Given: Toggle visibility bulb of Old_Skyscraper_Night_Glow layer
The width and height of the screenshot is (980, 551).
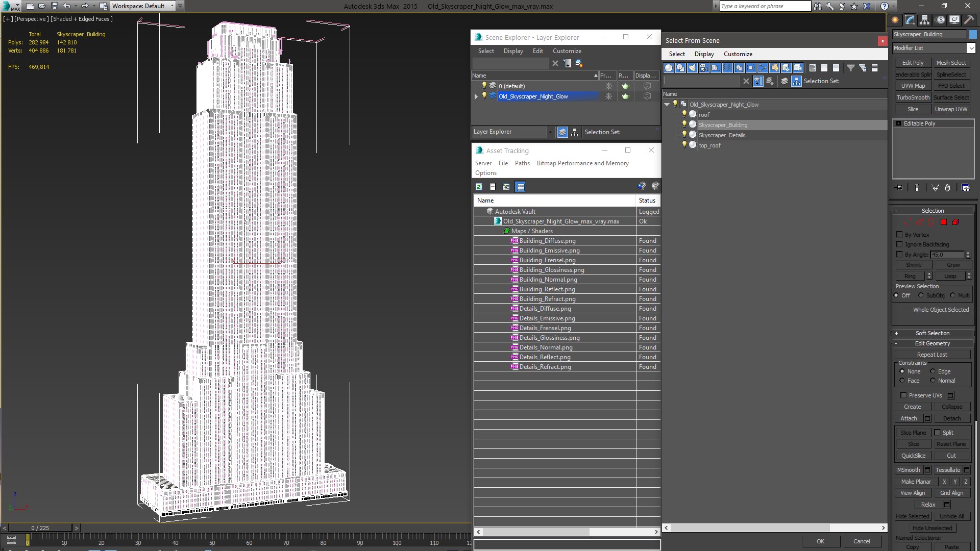Looking at the screenshot, I should pos(484,96).
